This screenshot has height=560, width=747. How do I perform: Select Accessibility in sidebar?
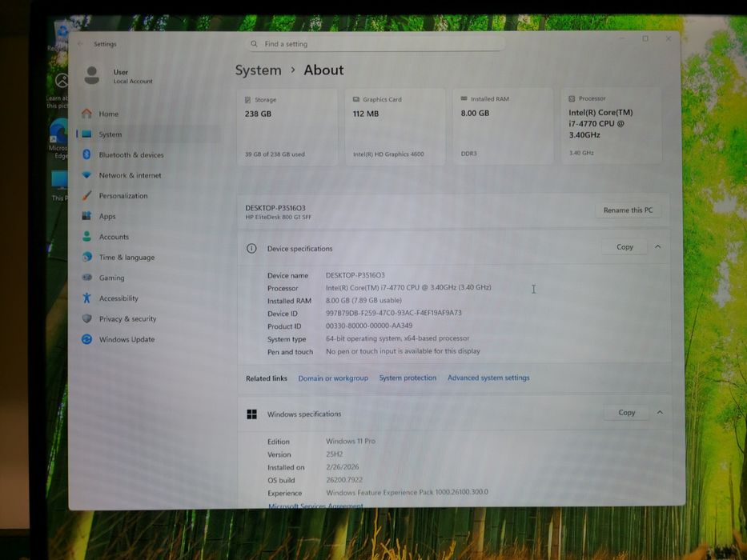pyautogui.click(x=149, y=298)
